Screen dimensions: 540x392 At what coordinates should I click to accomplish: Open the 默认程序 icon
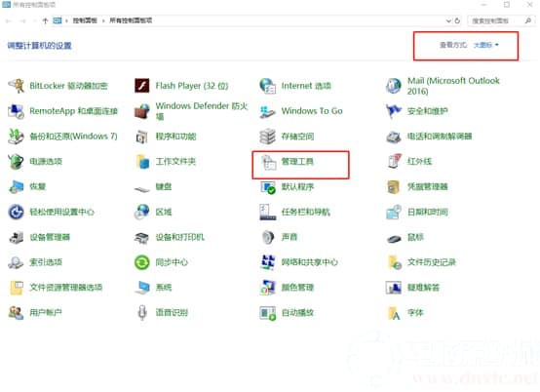(268, 187)
